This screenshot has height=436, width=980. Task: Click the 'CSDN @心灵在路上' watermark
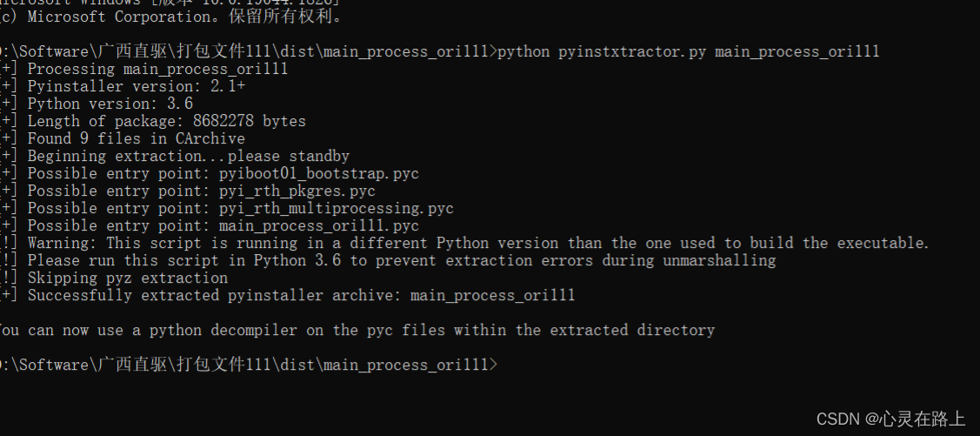click(890, 419)
